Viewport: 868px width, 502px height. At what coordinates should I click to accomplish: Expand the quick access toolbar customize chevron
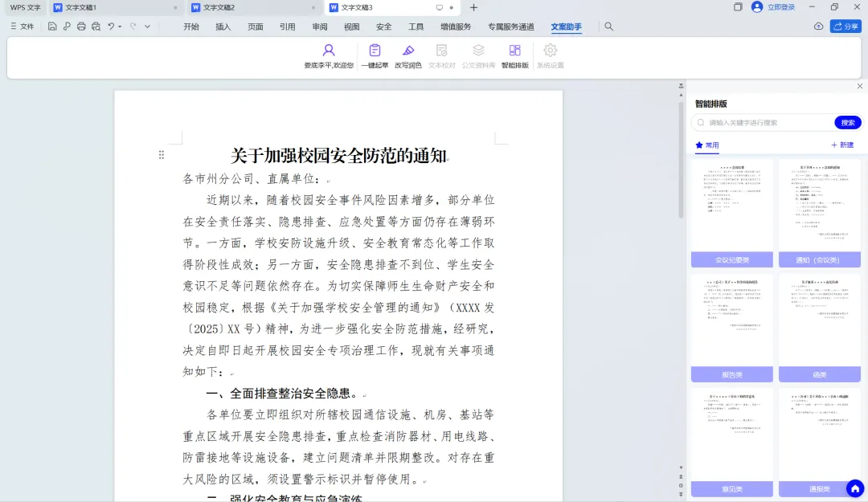pos(147,27)
